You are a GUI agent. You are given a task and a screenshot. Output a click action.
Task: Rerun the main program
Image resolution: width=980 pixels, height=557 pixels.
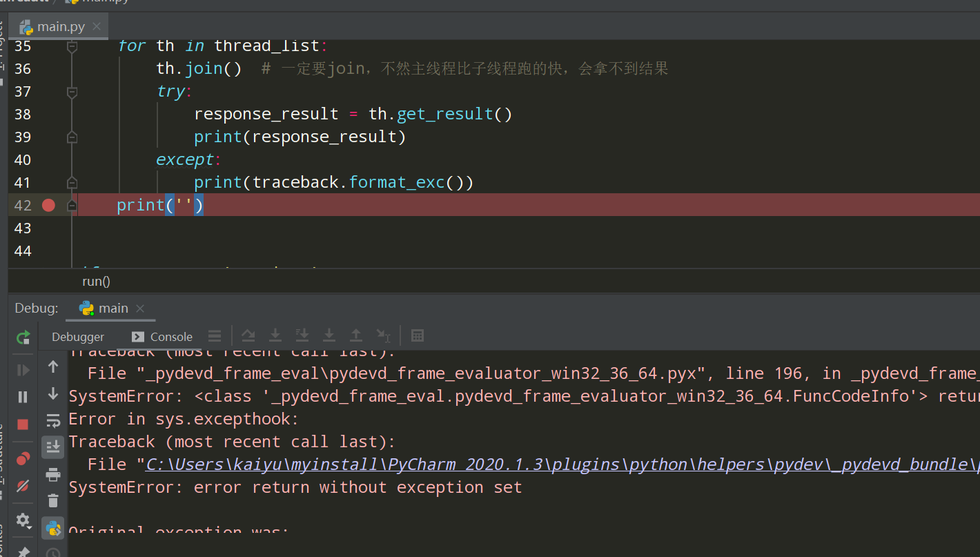pos(23,338)
